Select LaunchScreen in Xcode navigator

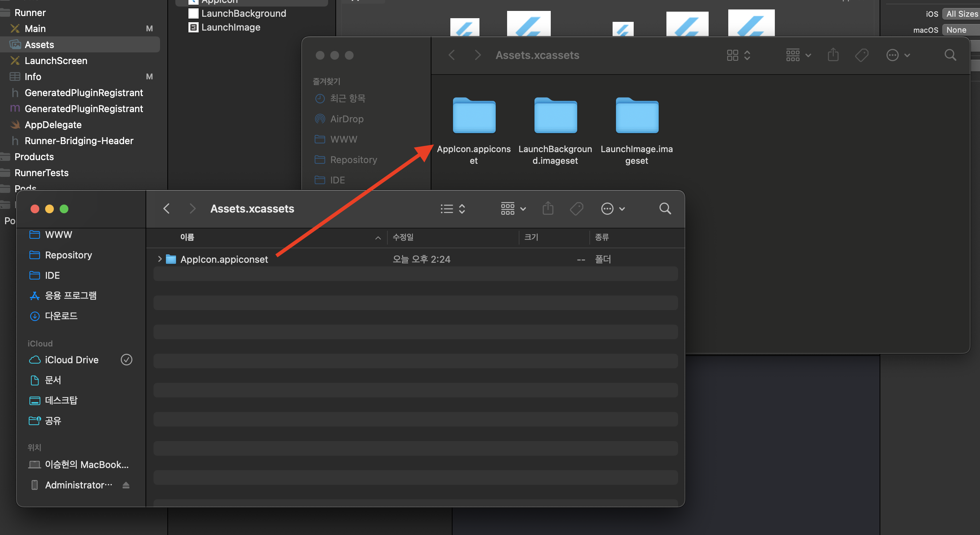pos(56,60)
